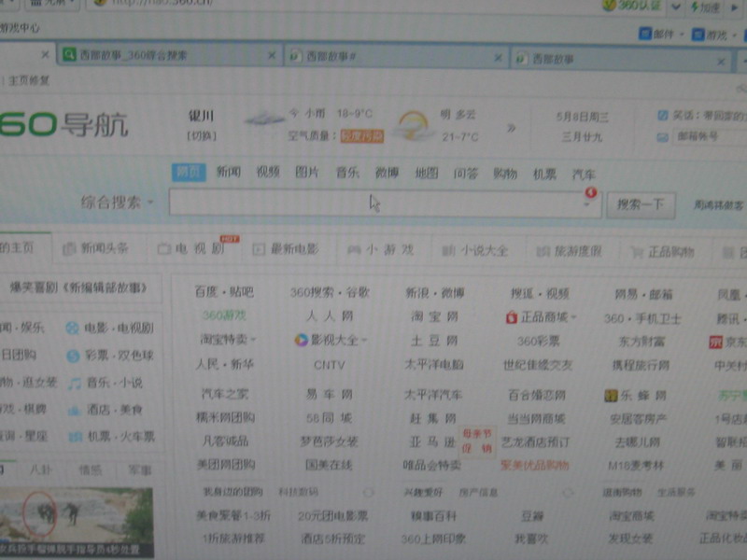Image resolution: width=747 pixels, height=560 pixels.
Task: Click the 影视大全 colorful icon
Action: (301, 340)
